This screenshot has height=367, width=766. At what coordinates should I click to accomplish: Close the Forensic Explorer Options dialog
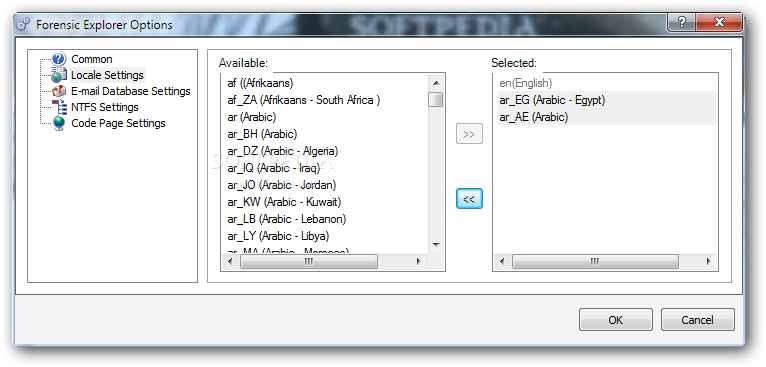click(x=718, y=22)
